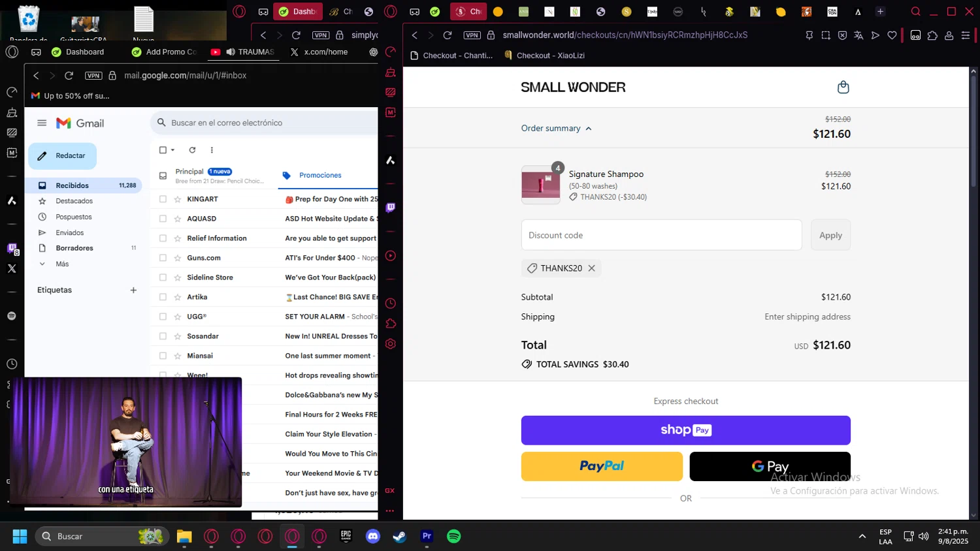The image size is (980, 551).
Task: Open the 'Checkout - XiaoLizi' bookmark
Action: (544, 55)
